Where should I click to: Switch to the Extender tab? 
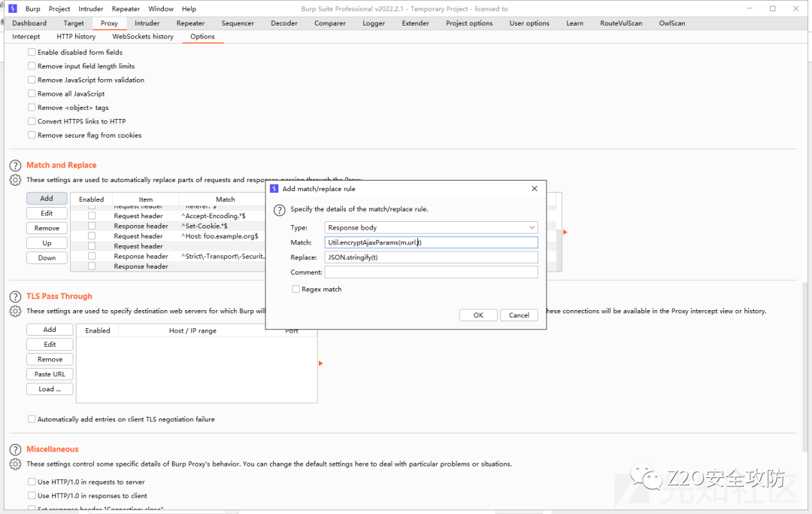pyautogui.click(x=415, y=23)
